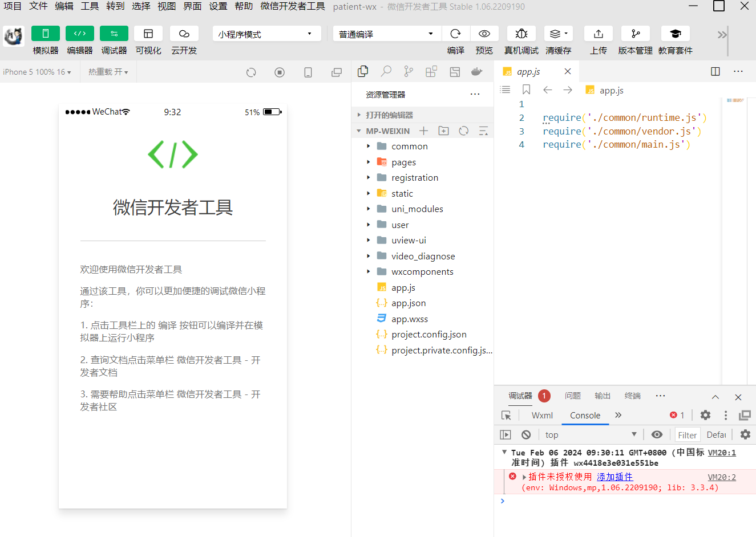Switch to the Wxml devtools tab
756x537 pixels.
(x=542, y=416)
